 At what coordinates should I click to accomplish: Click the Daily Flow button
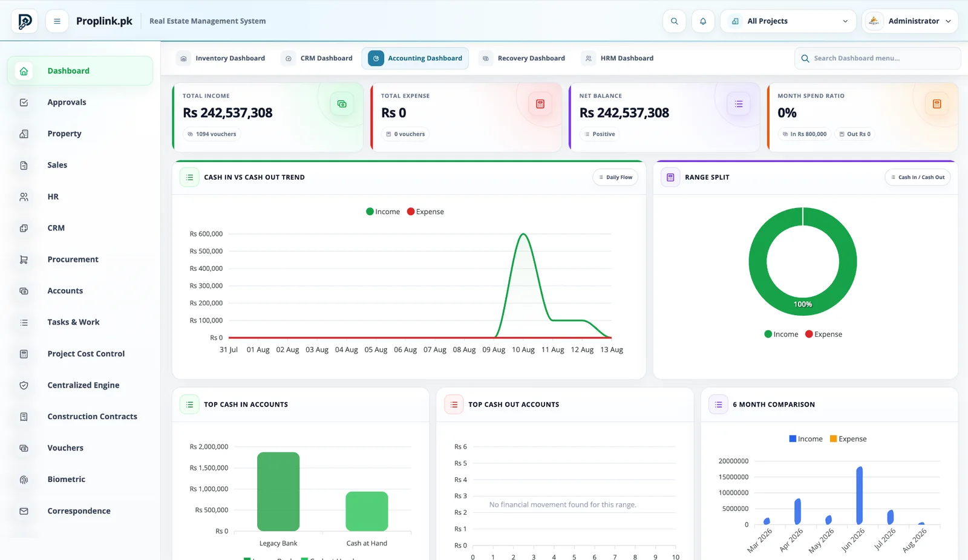pos(615,177)
